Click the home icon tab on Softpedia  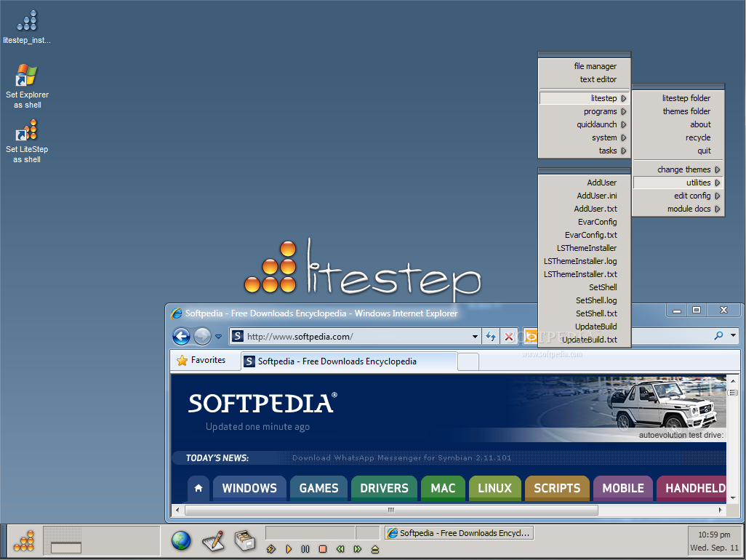click(x=198, y=488)
